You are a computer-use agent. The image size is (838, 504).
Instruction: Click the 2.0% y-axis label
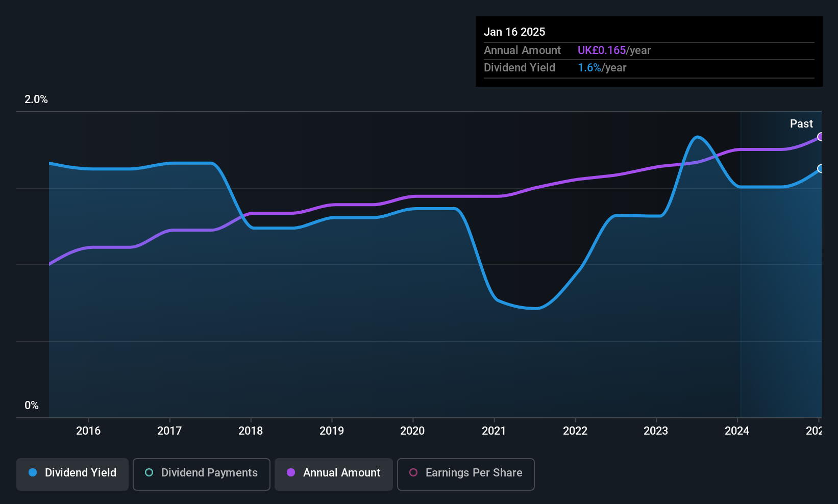(x=36, y=99)
